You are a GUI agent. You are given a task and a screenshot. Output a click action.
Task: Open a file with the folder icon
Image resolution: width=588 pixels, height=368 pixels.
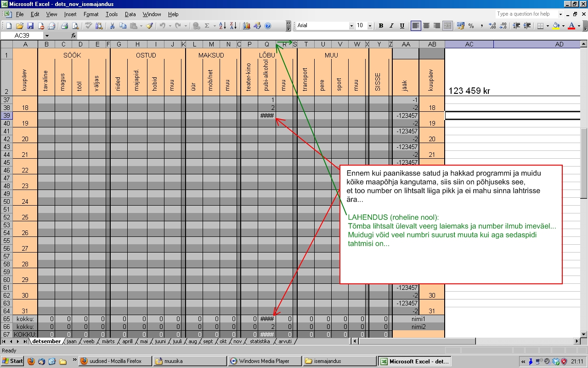coord(20,26)
